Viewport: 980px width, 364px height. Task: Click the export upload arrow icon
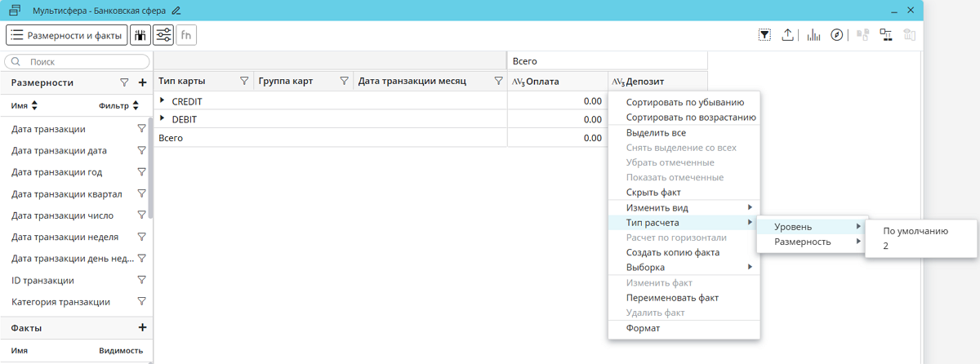click(x=787, y=35)
